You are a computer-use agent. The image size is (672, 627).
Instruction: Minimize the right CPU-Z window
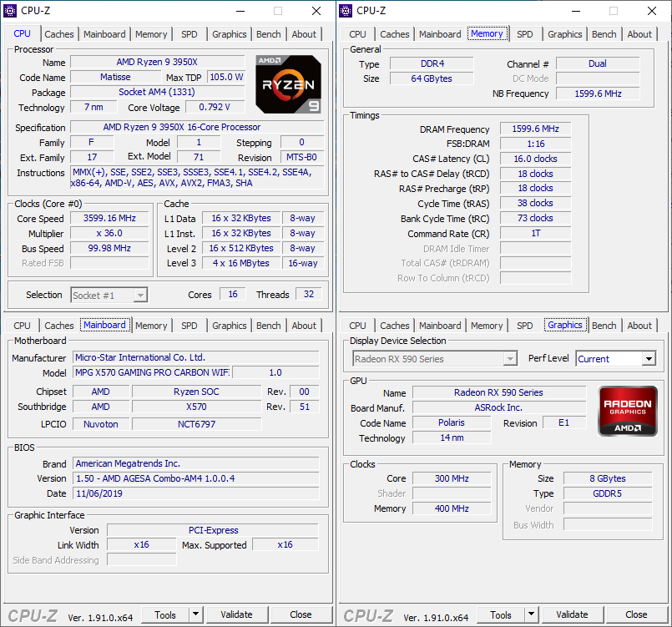(x=575, y=11)
